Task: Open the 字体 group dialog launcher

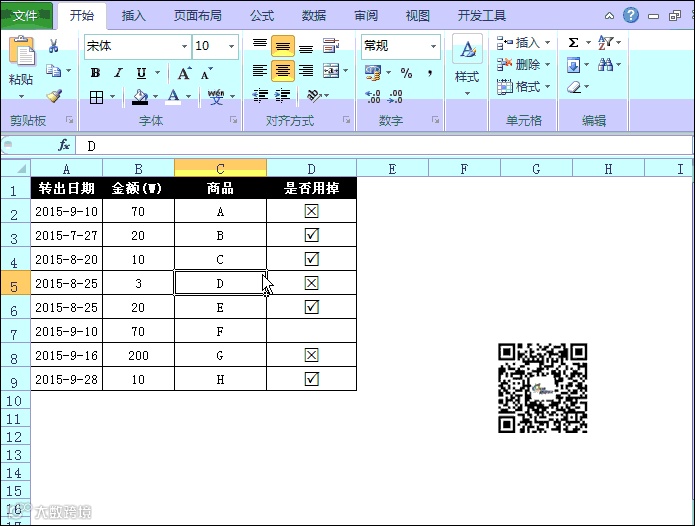Action: click(x=234, y=120)
